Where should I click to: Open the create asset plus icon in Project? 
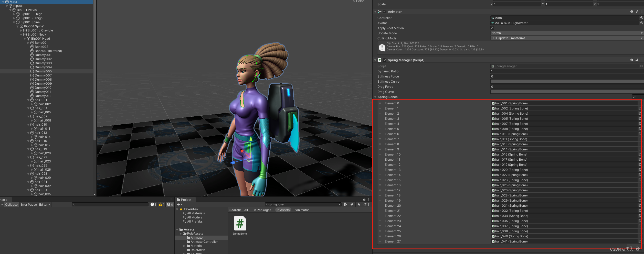click(x=178, y=204)
